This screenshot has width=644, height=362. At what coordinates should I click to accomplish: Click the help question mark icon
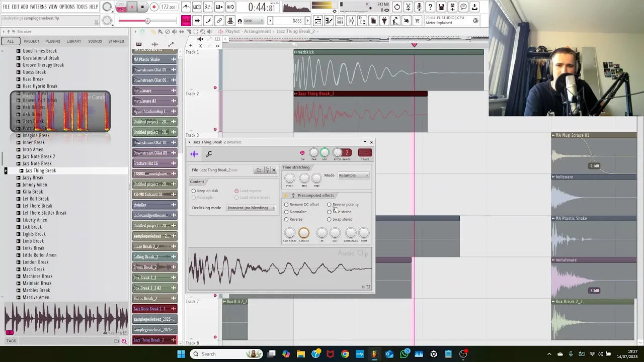[430, 7]
